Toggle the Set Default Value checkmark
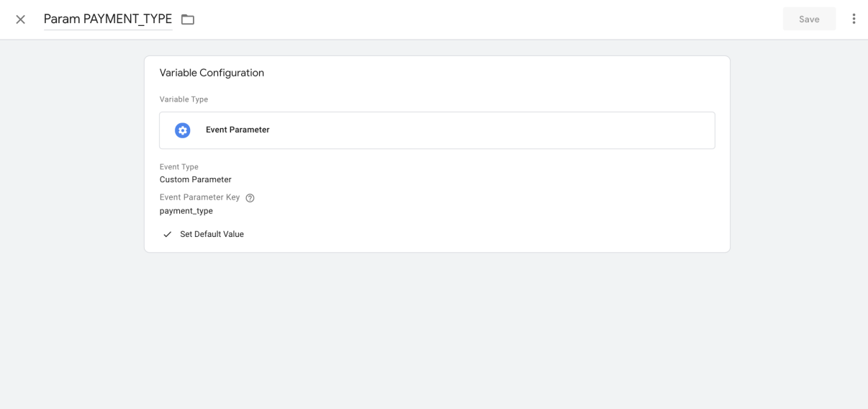The height and width of the screenshot is (409, 868). (x=168, y=235)
